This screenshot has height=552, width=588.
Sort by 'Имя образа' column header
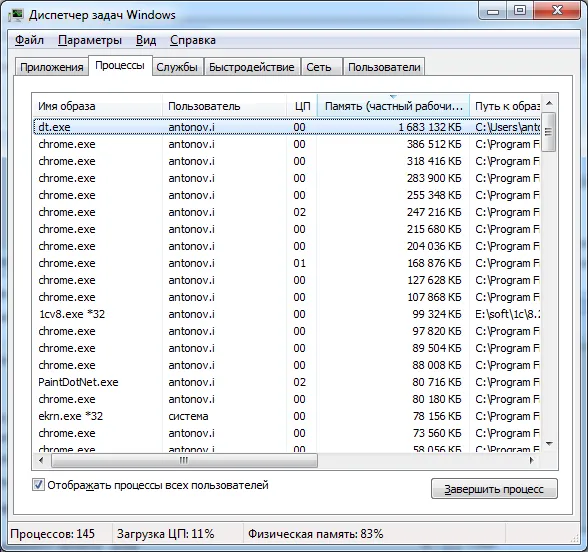coord(98,106)
